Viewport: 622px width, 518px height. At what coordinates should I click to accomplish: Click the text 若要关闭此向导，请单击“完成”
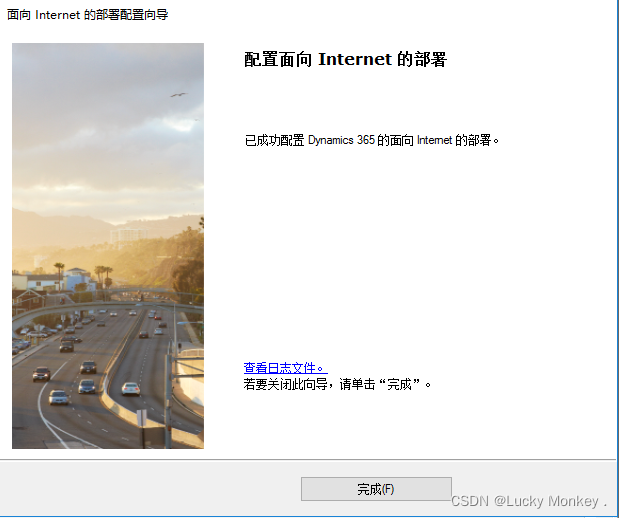point(337,384)
